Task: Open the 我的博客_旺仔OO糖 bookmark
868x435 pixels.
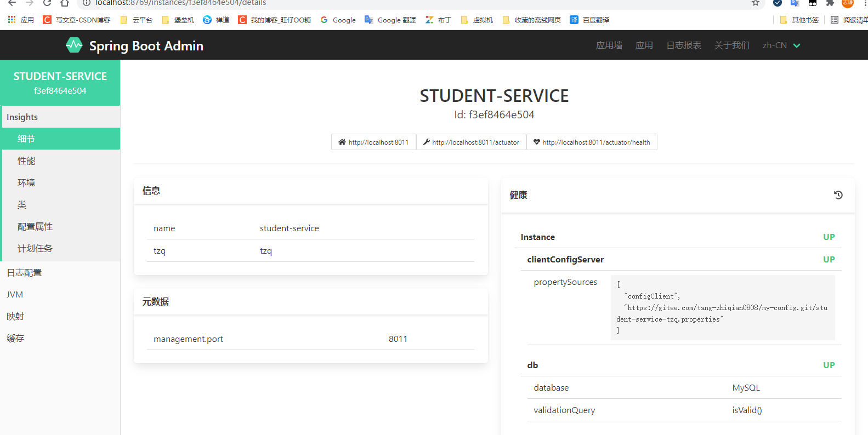Action: [275, 20]
